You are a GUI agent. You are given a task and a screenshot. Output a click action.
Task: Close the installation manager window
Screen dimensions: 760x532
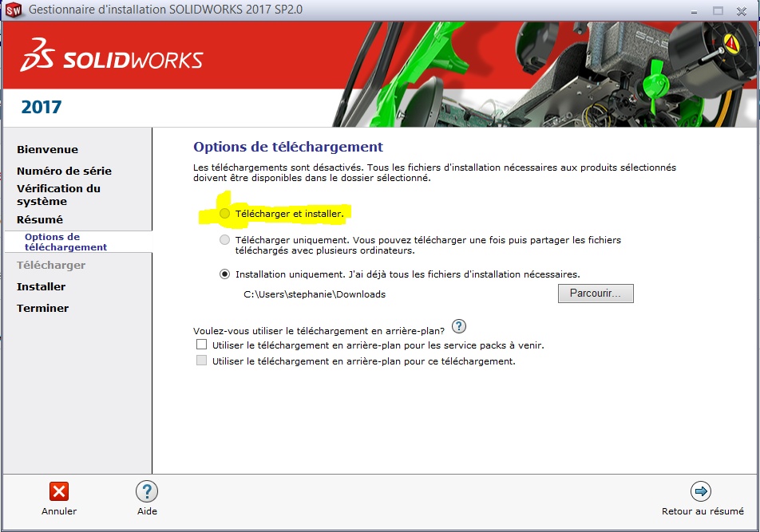point(742,10)
